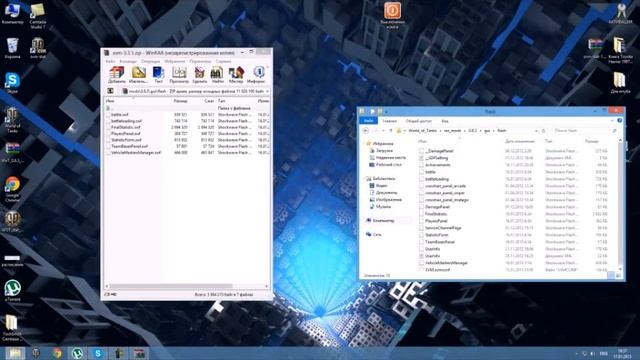Select the Корзина (Recycle Bin) desktop icon
640x360 pixels.
[13, 48]
